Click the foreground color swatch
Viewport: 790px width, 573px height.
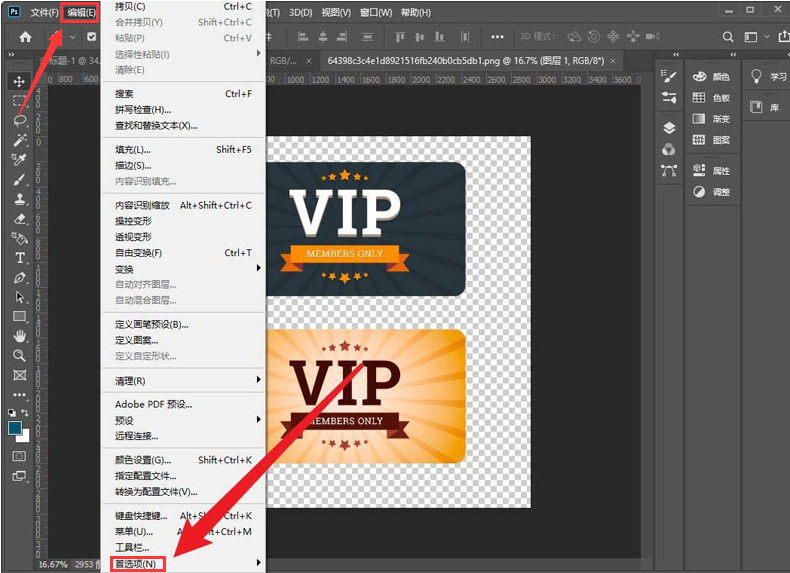click(x=15, y=427)
